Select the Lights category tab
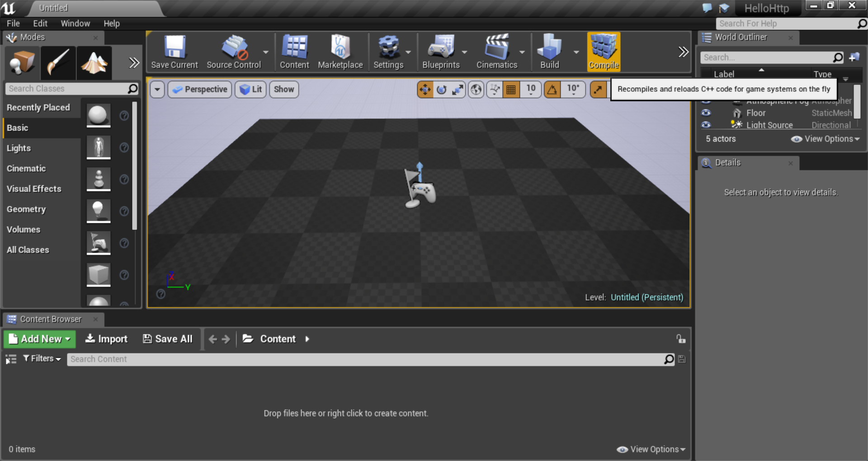 [19, 148]
